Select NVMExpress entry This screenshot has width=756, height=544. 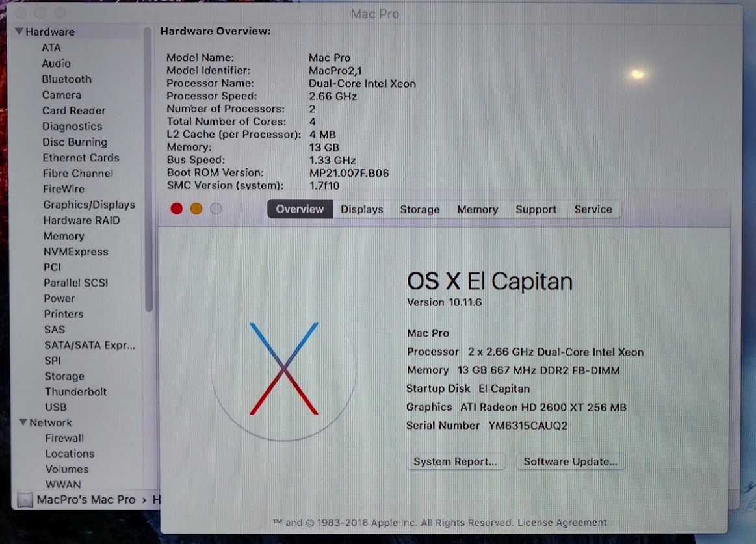75,252
